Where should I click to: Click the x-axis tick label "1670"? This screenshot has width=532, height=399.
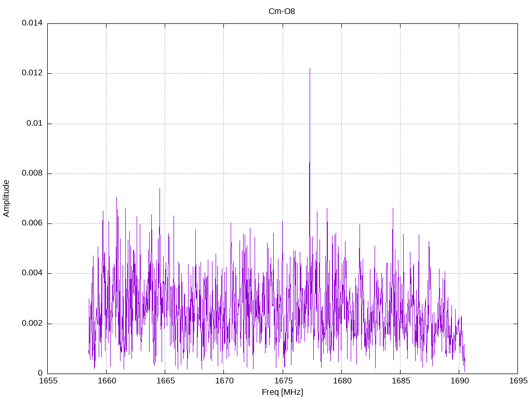224,381
